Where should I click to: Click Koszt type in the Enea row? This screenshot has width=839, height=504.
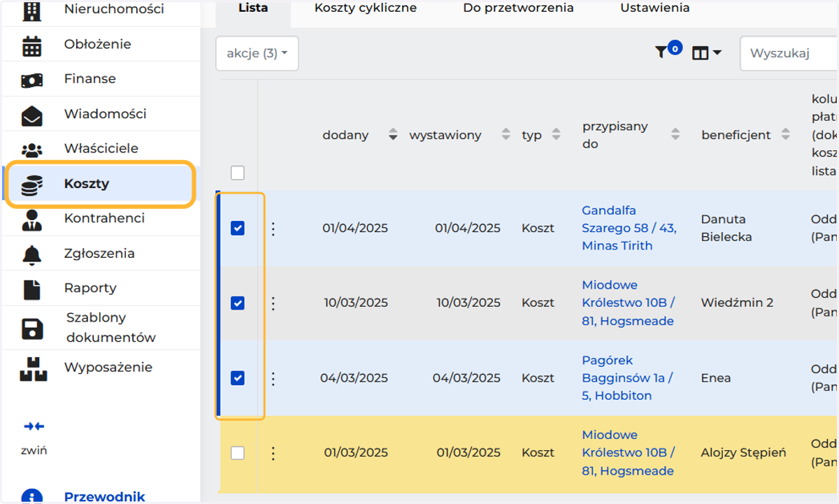pos(538,378)
